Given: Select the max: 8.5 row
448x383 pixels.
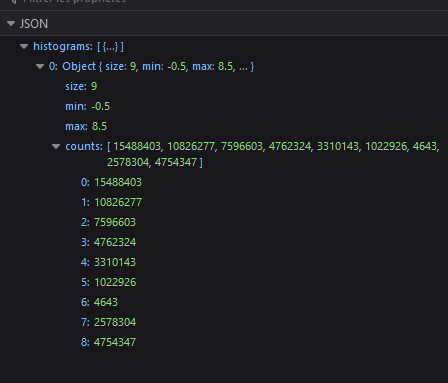Looking at the screenshot, I should tap(224, 126).
